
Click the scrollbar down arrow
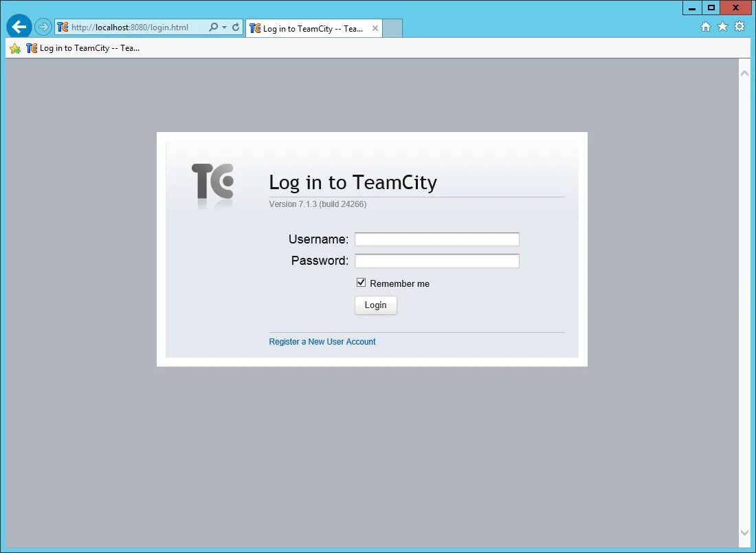click(x=744, y=533)
